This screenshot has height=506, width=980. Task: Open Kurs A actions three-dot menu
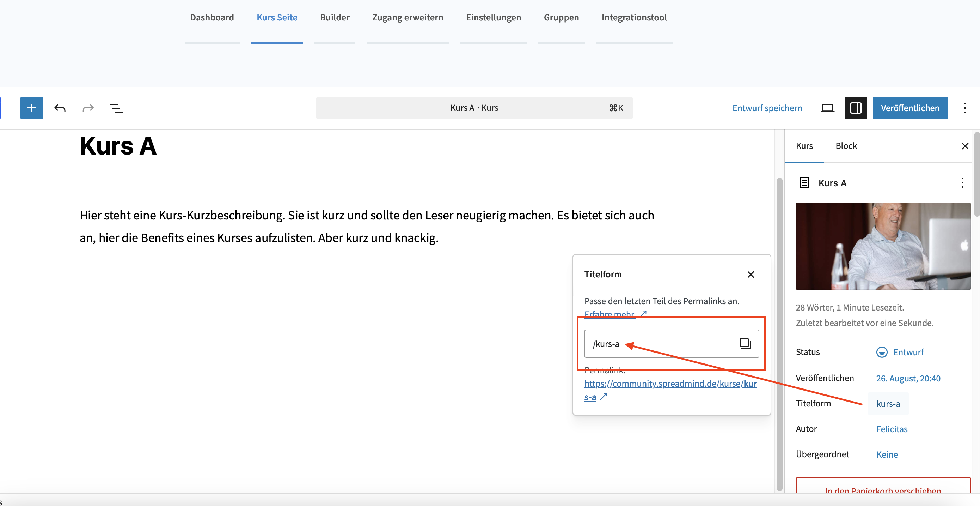(x=962, y=183)
